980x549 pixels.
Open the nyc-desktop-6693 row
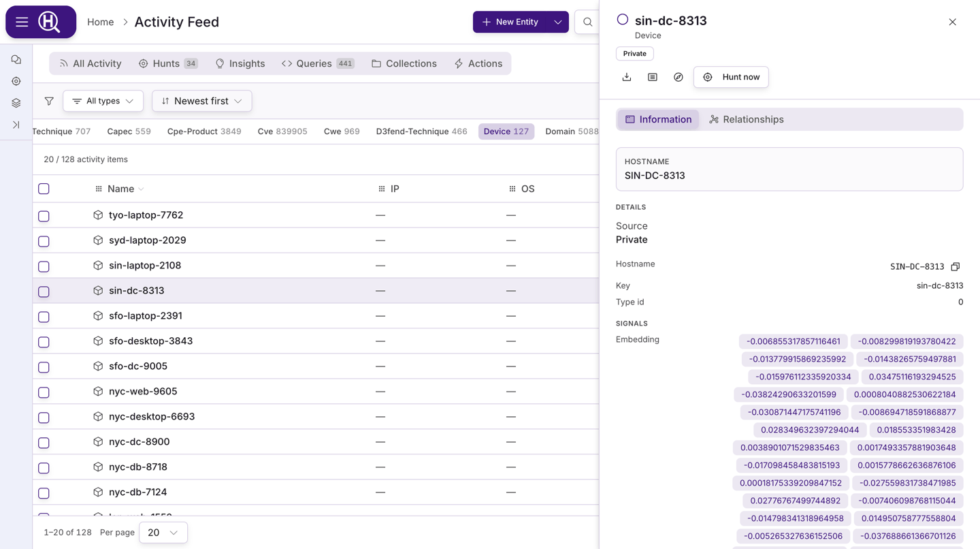click(316, 417)
